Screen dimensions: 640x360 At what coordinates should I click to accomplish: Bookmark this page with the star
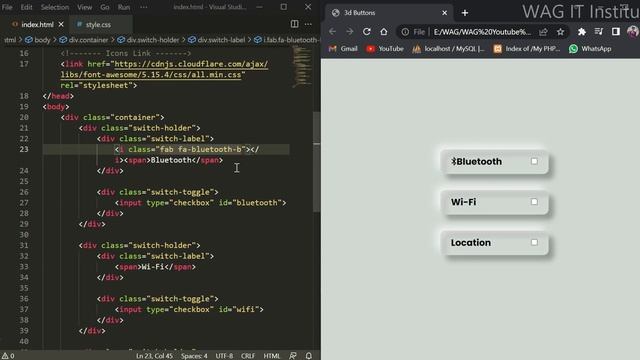click(560, 32)
